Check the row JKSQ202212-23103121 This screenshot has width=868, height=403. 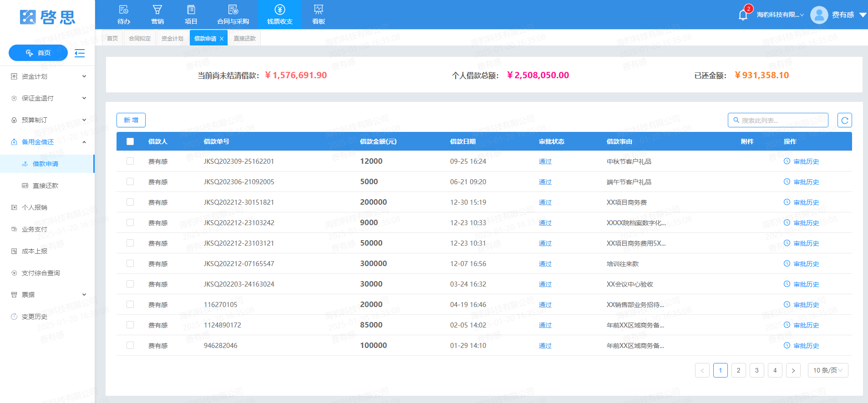click(x=130, y=243)
